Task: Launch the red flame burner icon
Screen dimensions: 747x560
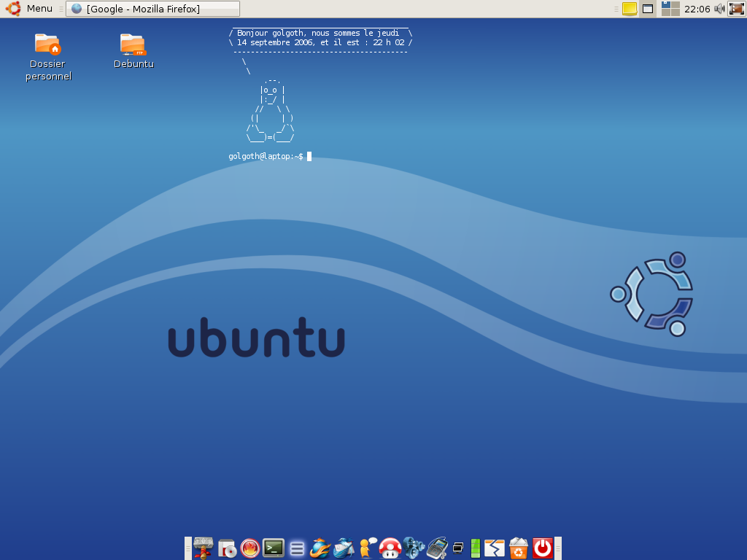Action: (249, 548)
